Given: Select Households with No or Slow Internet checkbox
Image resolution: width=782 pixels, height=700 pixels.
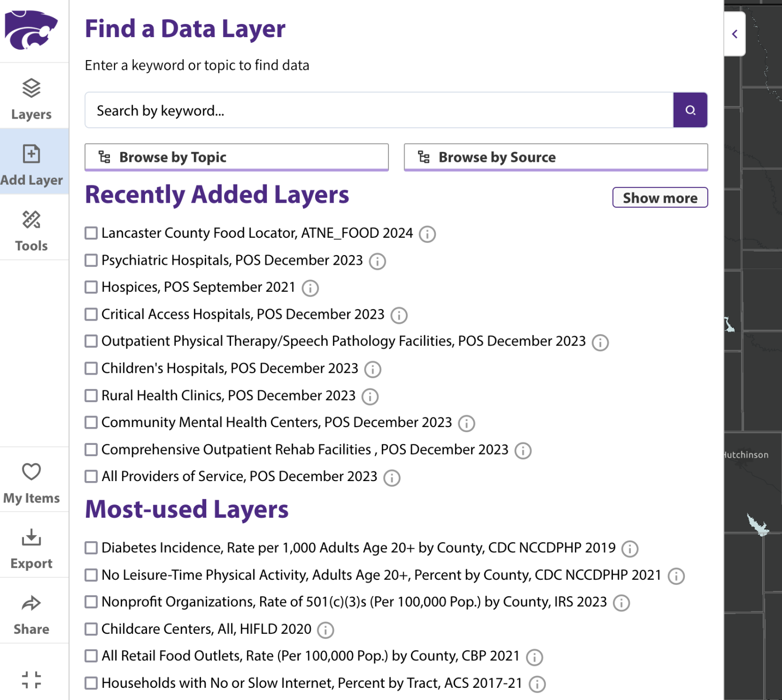Looking at the screenshot, I should tap(91, 683).
